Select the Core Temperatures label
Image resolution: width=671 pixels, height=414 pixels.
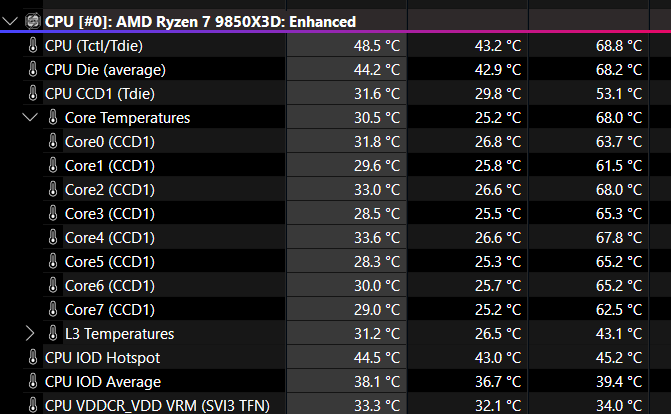click(127, 118)
